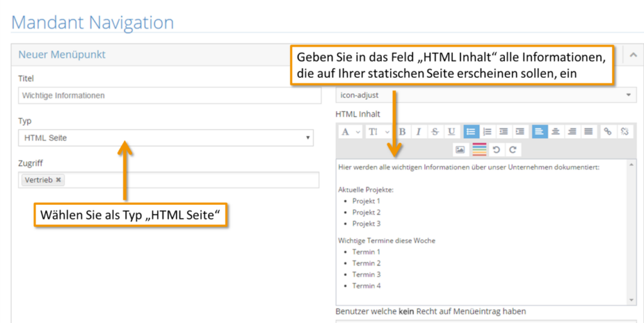The height and width of the screenshot is (323, 644).
Task: Click the insert image icon
Action: [460, 150]
